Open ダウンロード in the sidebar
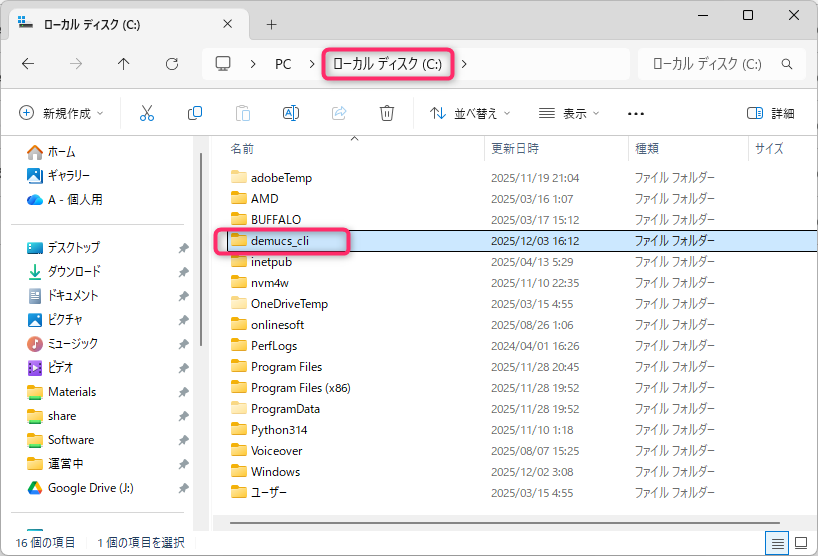818x556 pixels. 74,271
